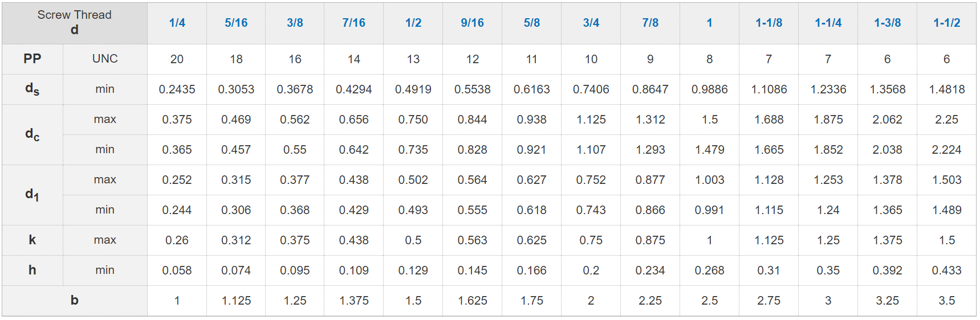The image size is (980, 320).
Task: Open the 1/4 thread size link
Action: (177, 23)
